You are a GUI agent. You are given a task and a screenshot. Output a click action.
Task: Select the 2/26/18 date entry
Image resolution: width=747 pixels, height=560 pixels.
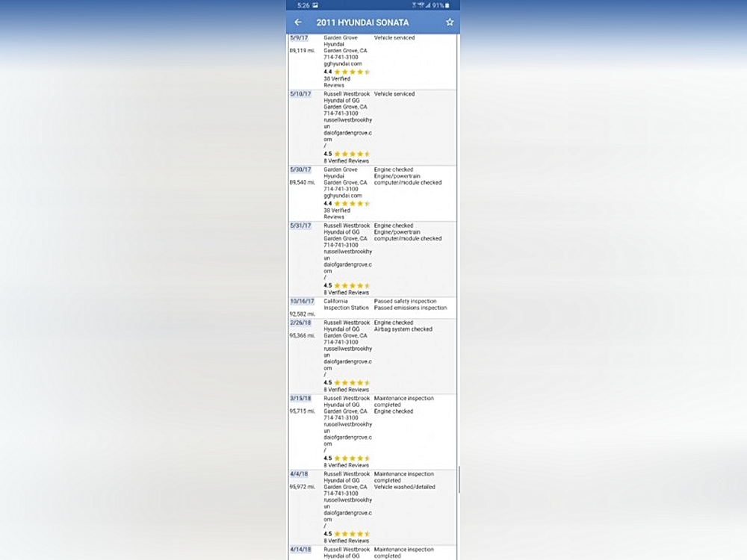[x=300, y=323]
